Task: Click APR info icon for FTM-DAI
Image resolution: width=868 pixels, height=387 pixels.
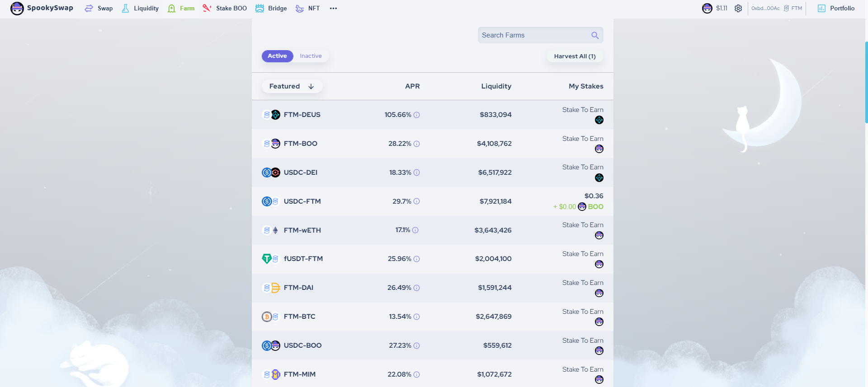Action: click(417, 288)
